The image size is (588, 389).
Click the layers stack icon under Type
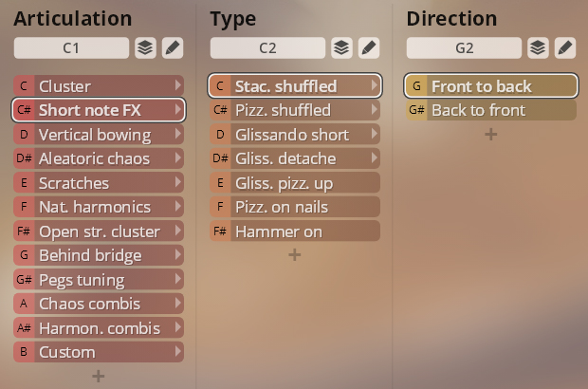click(x=341, y=48)
